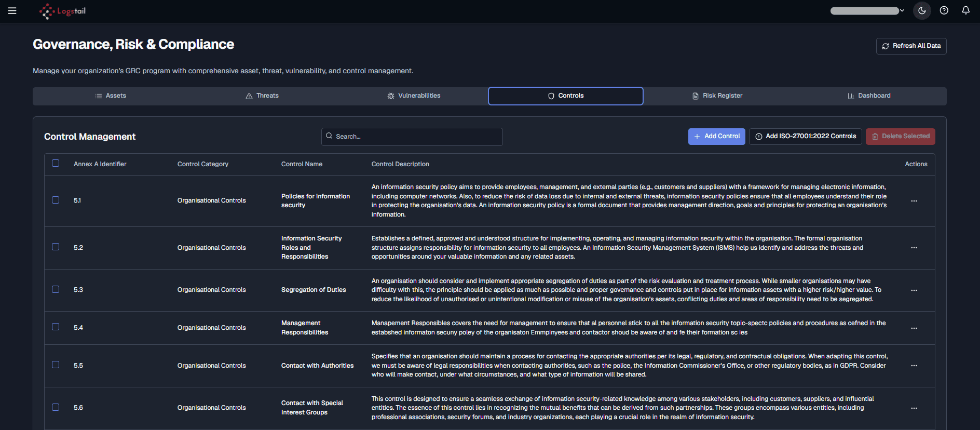
Task: Click the Segregation of Duties control name
Action: tap(314, 290)
